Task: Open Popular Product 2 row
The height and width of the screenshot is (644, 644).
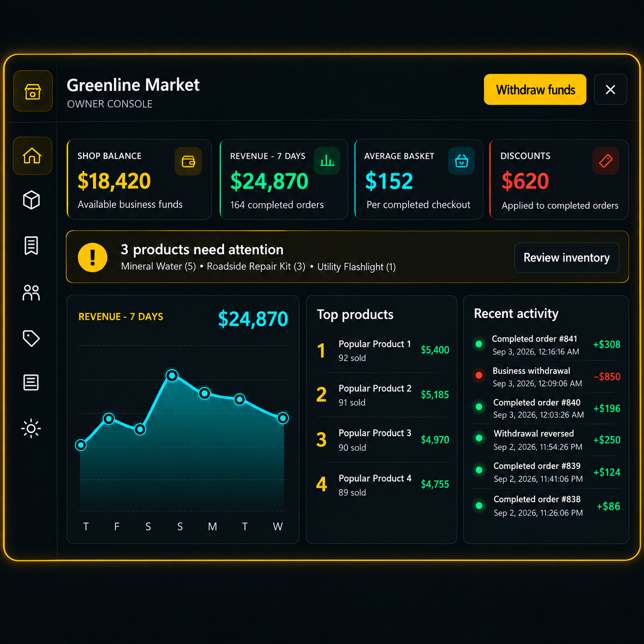Action: pos(383,395)
